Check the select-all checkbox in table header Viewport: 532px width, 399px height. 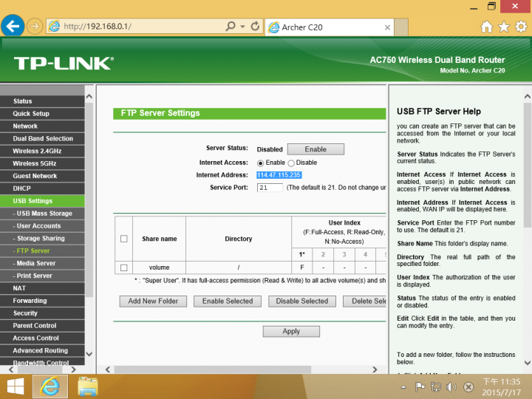[124, 239]
